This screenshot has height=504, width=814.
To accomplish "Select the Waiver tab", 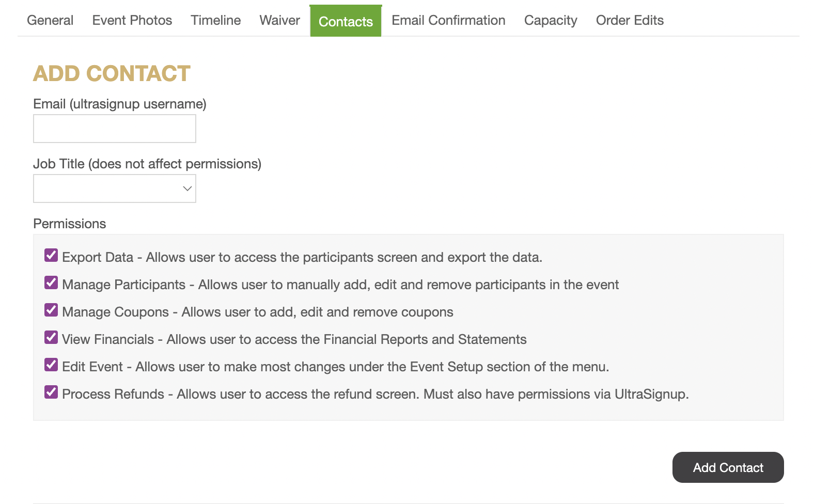I will 279,20.
